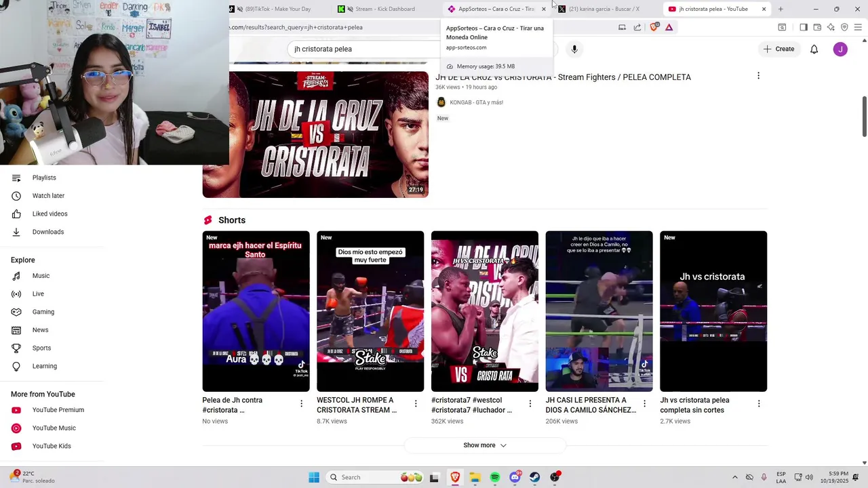Open the taskbar volume control
Screen dimensions: 868x488
coord(809,477)
